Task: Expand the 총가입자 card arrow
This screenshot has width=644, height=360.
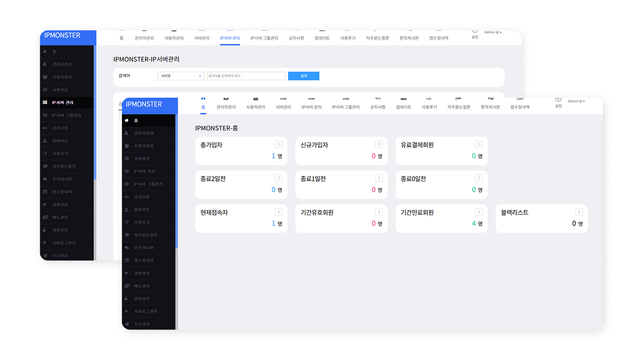Action: pos(279,144)
